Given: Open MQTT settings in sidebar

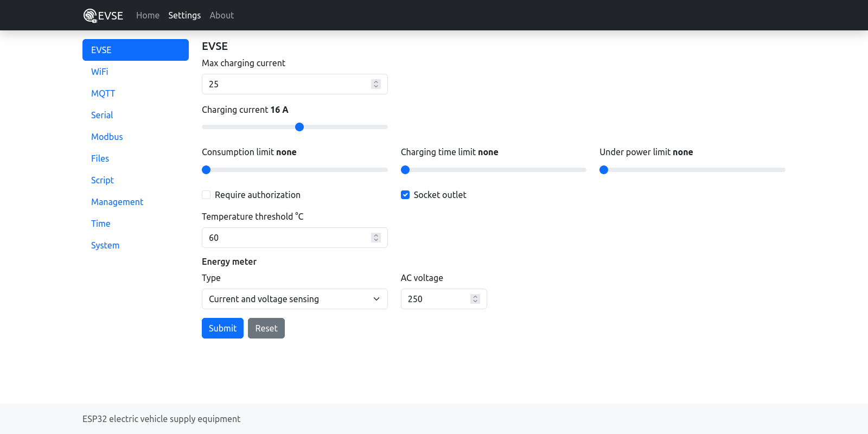Looking at the screenshot, I should point(103,93).
